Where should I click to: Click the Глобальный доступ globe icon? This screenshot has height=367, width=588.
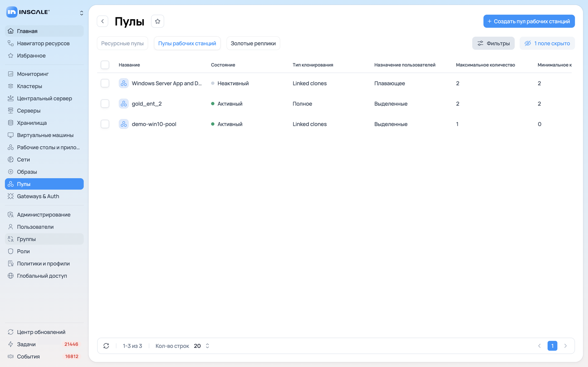click(11, 276)
